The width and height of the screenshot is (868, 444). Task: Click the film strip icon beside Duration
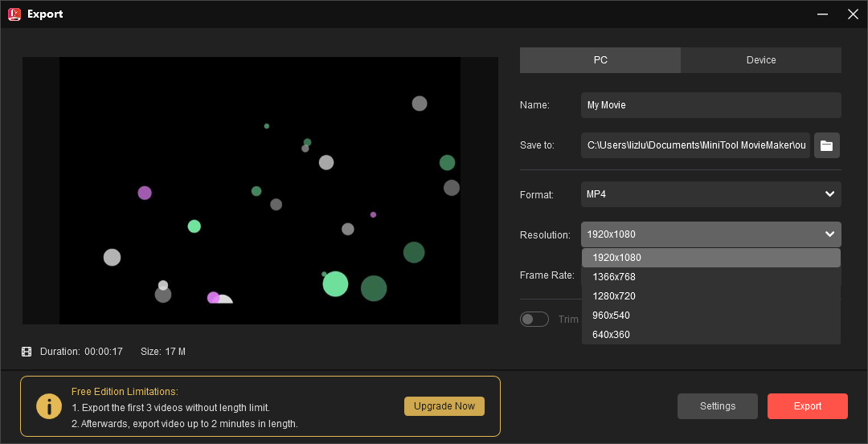click(27, 352)
